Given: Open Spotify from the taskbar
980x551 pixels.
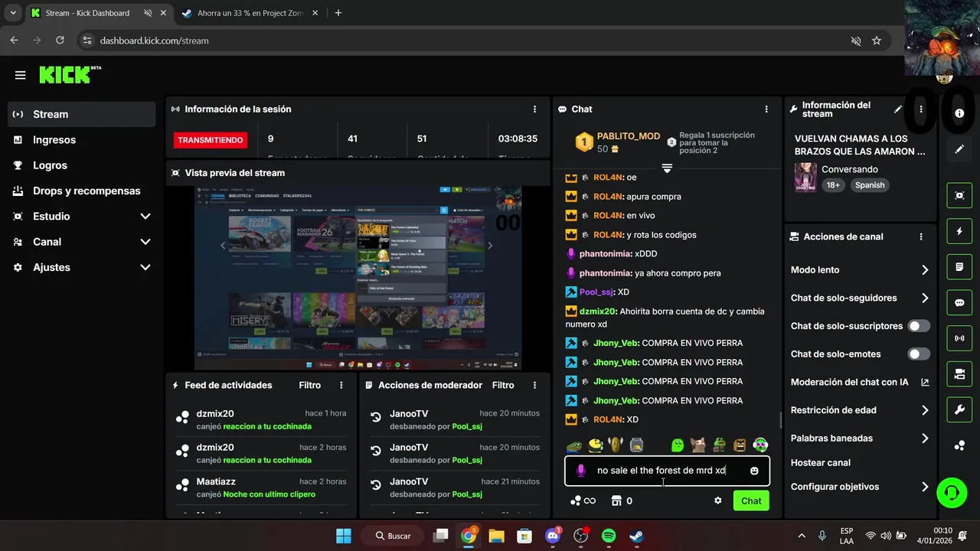Looking at the screenshot, I should tap(609, 536).
